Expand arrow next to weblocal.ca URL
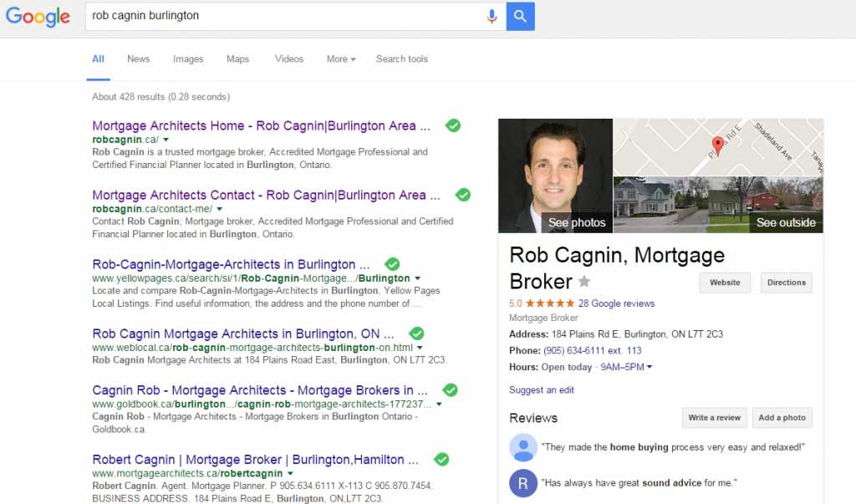Viewport: 856px width, 504px height. [420, 348]
